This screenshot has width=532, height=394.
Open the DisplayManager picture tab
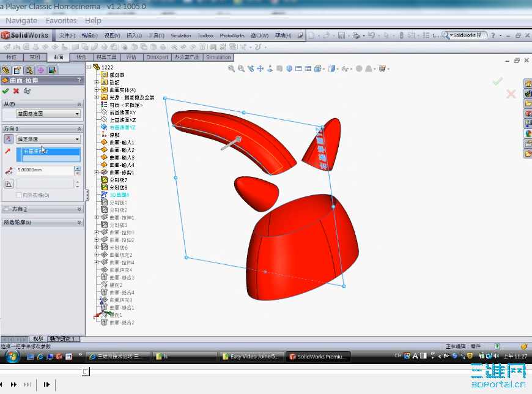click(52, 70)
